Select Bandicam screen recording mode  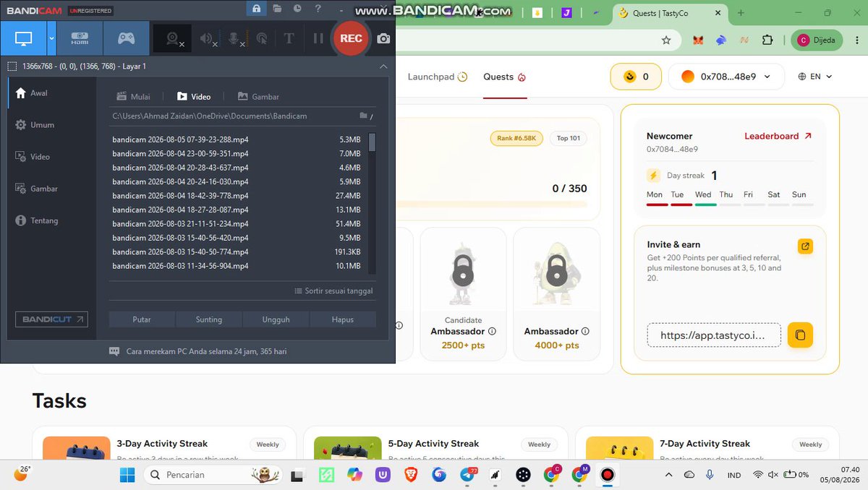[24, 38]
